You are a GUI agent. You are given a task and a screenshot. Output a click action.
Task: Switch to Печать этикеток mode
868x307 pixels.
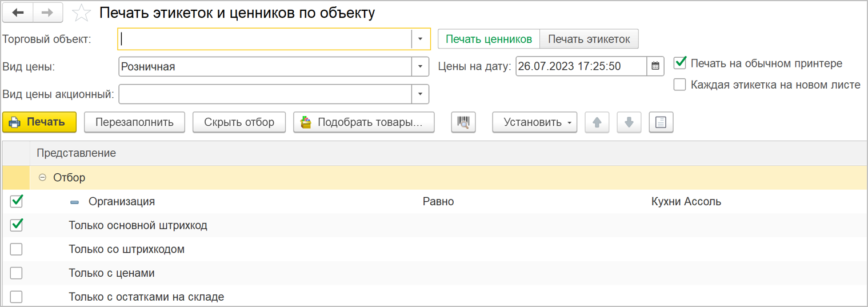[589, 39]
